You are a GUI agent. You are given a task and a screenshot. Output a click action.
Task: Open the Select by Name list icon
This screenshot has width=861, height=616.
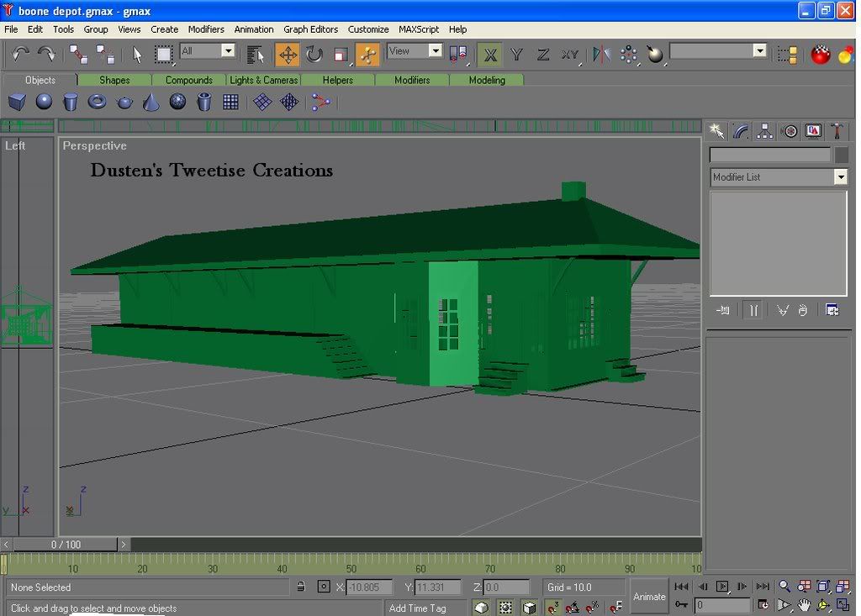[x=256, y=55]
